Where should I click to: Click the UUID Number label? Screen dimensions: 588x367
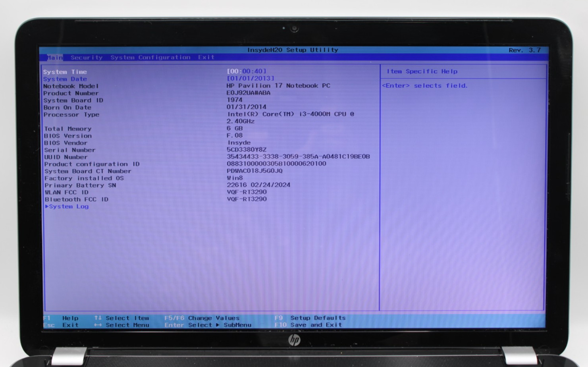pyautogui.click(x=66, y=158)
